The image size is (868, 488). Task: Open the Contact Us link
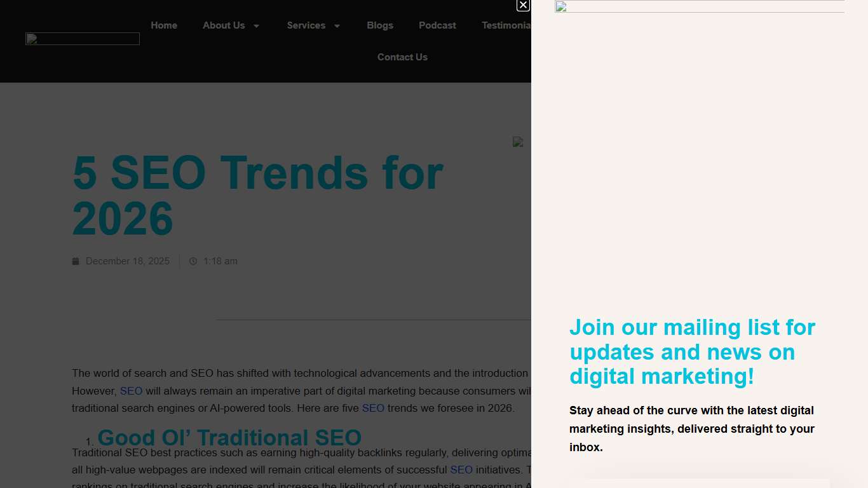(x=402, y=57)
